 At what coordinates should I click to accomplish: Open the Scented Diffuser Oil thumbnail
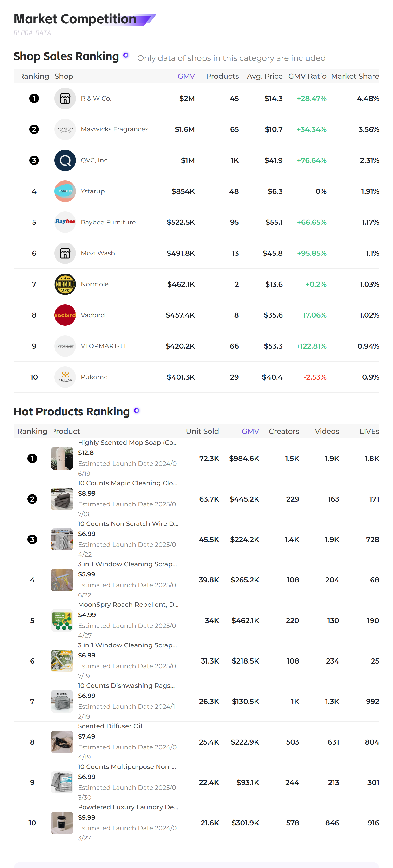point(62,742)
